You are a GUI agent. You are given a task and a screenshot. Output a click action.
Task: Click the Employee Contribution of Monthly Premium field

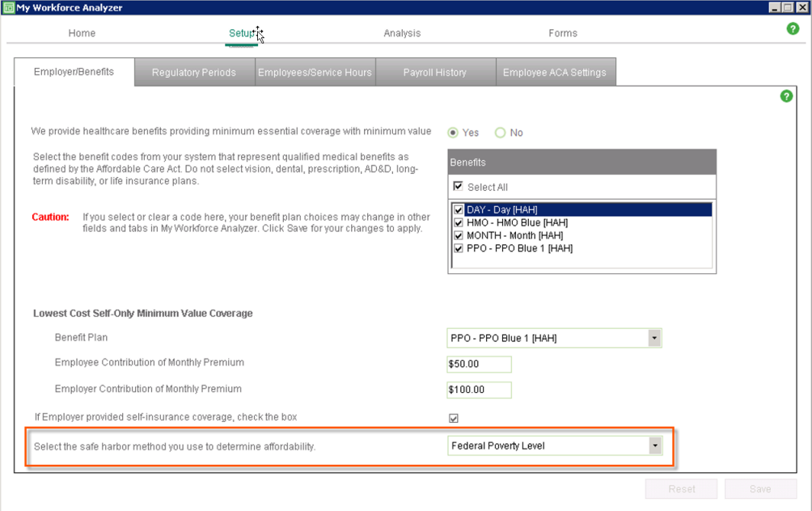tap(479, 364)
